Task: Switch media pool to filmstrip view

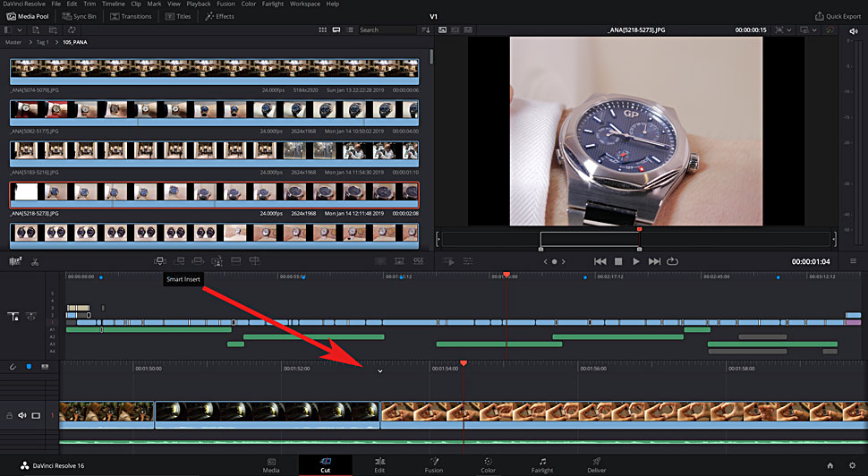Action: [x=336, y=30]
